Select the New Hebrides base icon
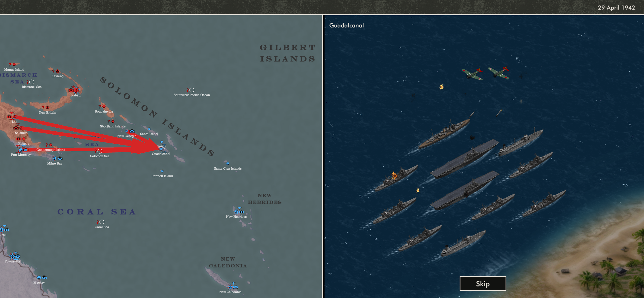This screenshot has height=298, width=644. (x=236, y=212)
